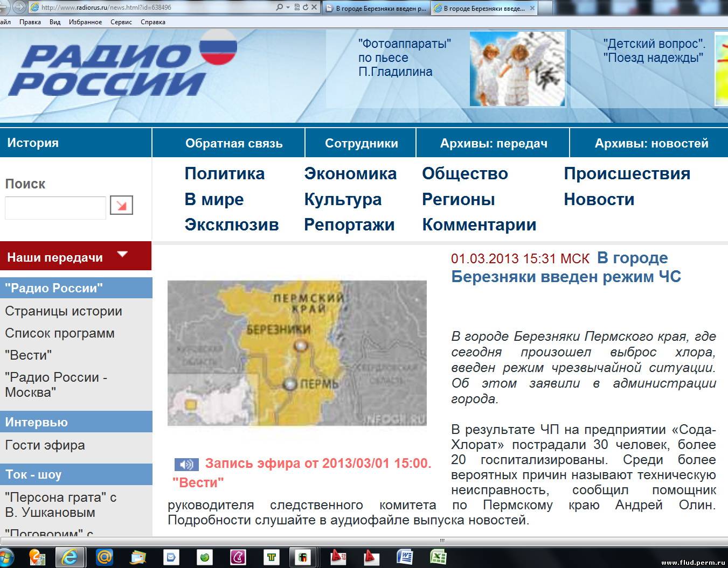
Task: Click the Internet Explorer taskbar icon
Action: point(70,557)
